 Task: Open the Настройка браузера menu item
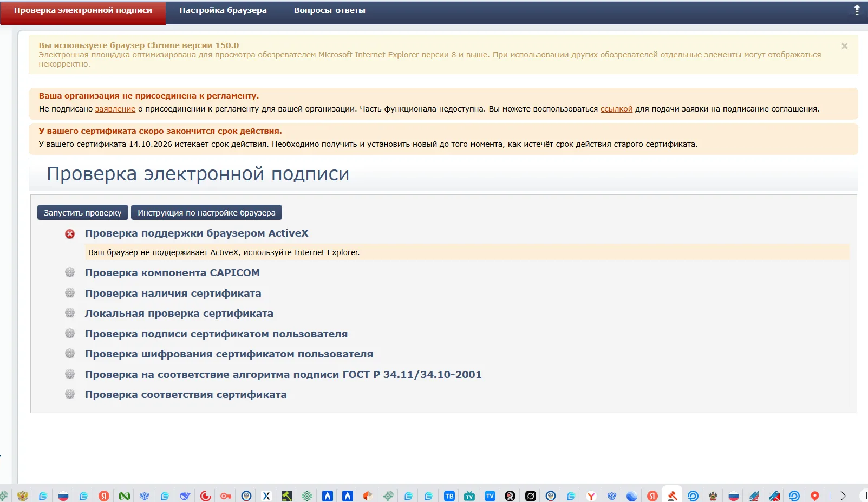(223, 10)
